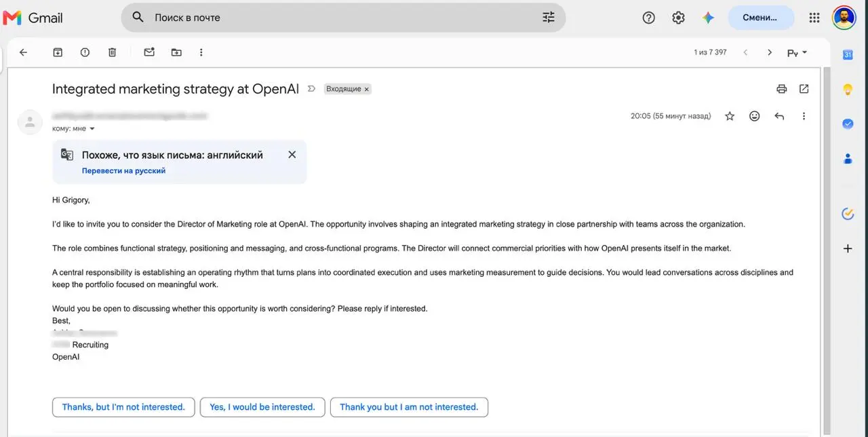Focus the 'Поиск в почте' search field
Viewport: 868px width, 437px height.
342,18
